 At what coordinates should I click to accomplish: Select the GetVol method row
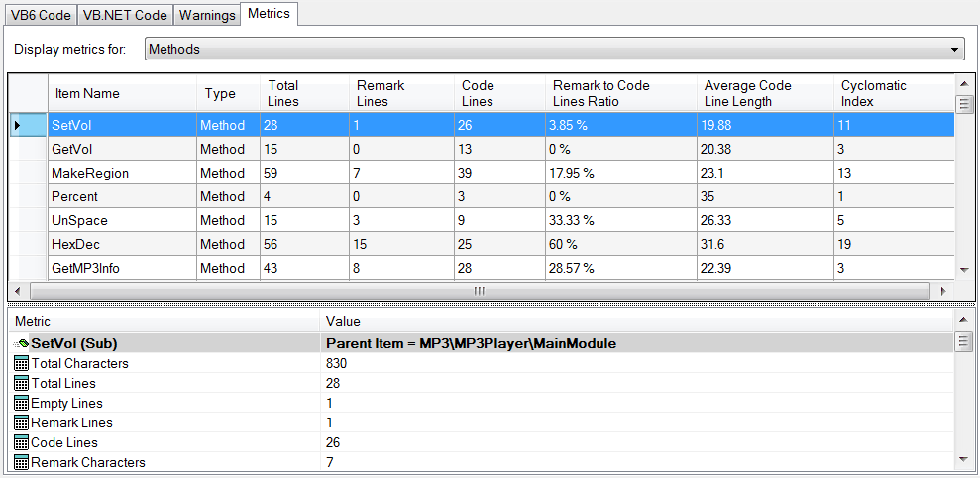(x=482, y=149)
